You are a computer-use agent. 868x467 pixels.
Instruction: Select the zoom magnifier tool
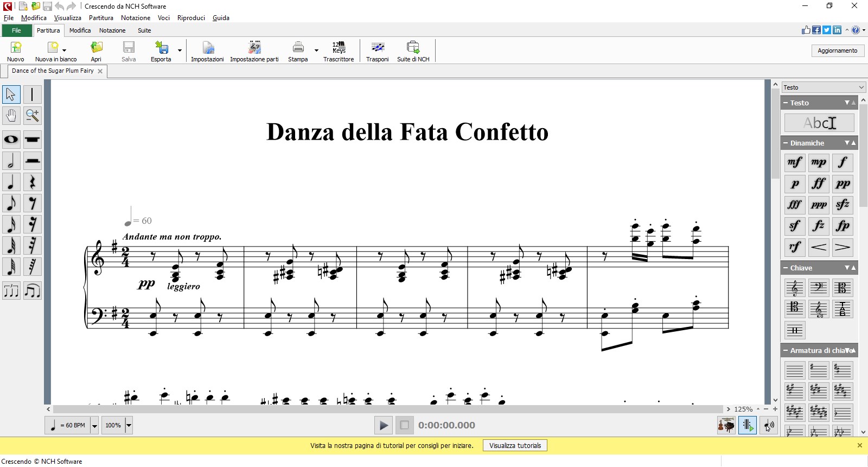33,115
